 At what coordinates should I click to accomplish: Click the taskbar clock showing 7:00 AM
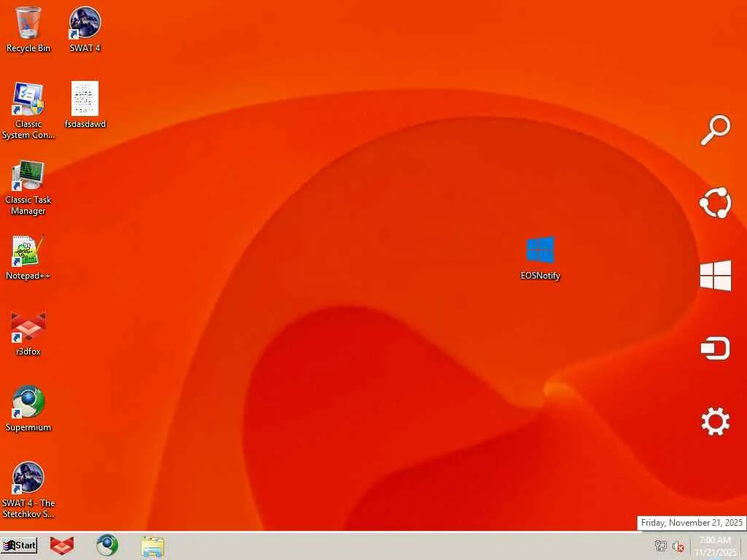[716, 546]
